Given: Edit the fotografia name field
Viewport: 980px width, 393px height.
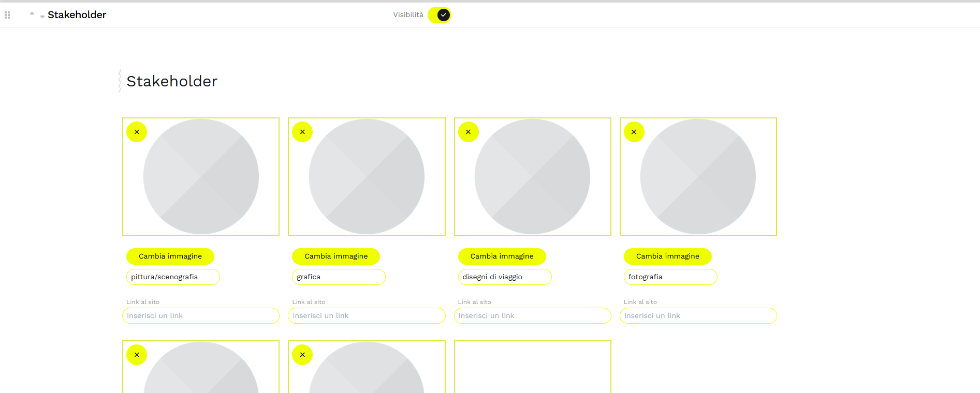Looking at the screenshot, I should (670, 277).
